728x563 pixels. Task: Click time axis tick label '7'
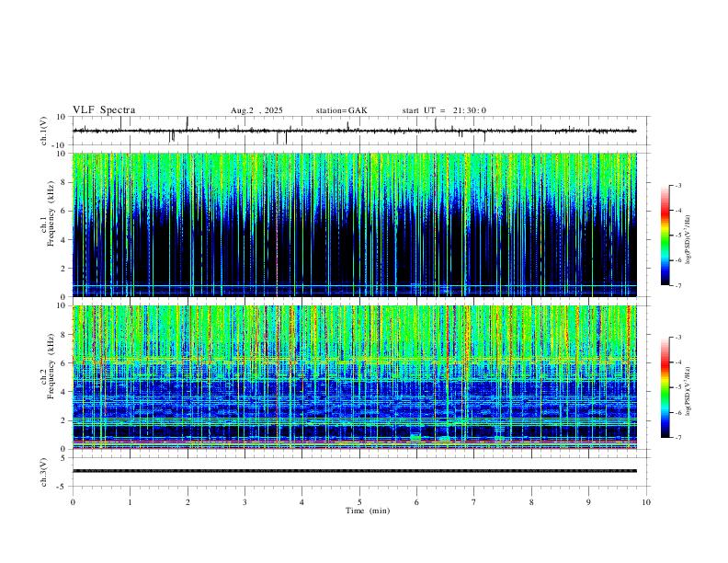pos(474,502)
